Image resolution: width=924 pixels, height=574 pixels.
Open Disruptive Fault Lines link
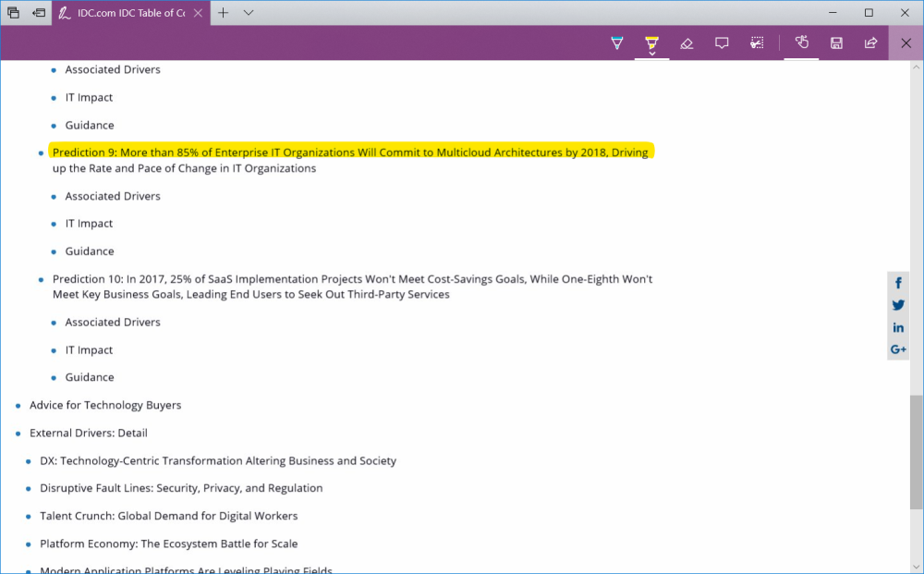[181, 488]
